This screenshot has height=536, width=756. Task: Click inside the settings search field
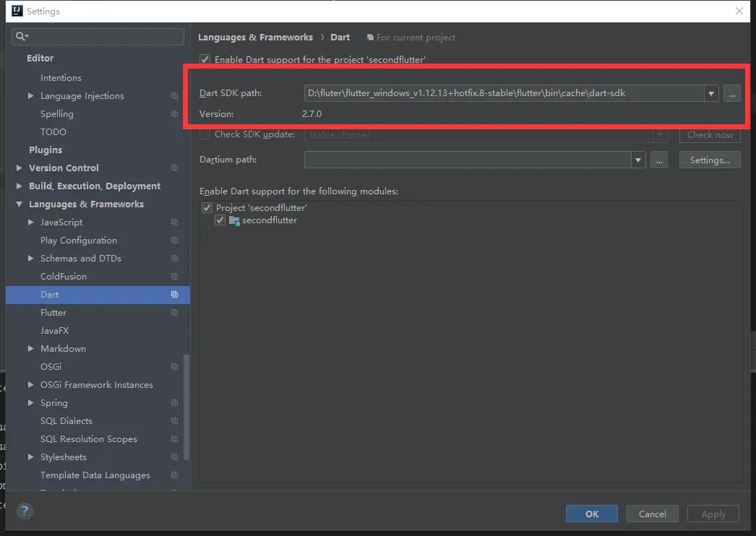point(98,37)
